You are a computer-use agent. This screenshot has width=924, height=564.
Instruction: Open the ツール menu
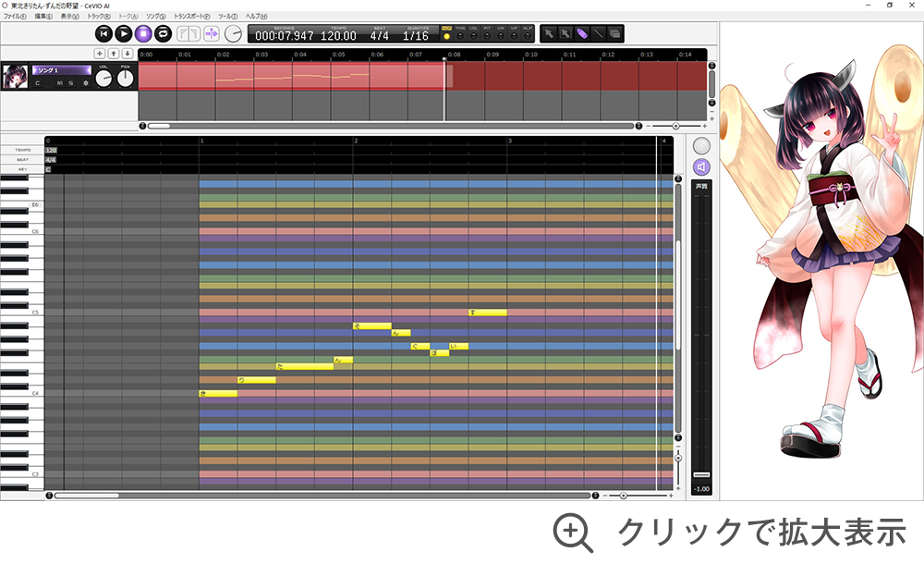228,17
